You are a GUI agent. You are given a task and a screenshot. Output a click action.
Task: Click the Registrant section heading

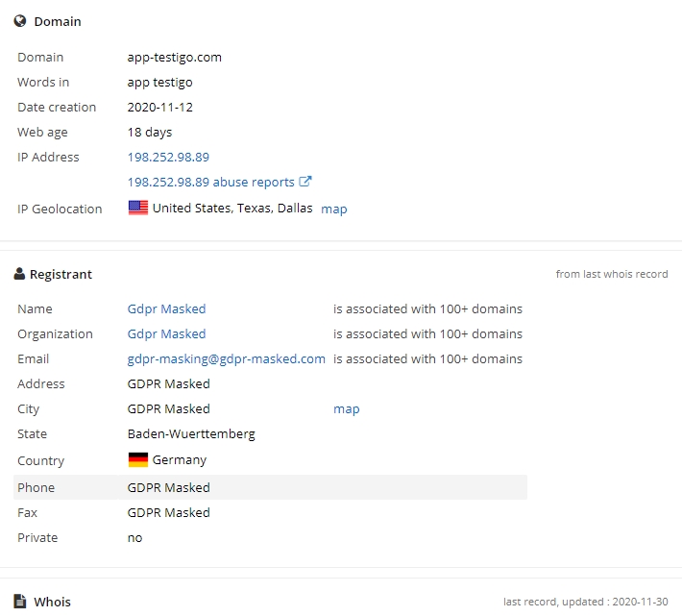(61, 274)
